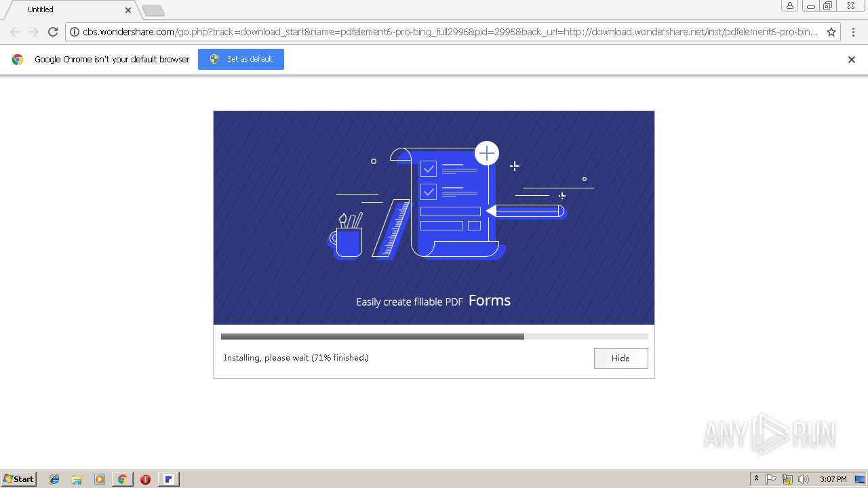Reload the current page

tap(53, 31)
